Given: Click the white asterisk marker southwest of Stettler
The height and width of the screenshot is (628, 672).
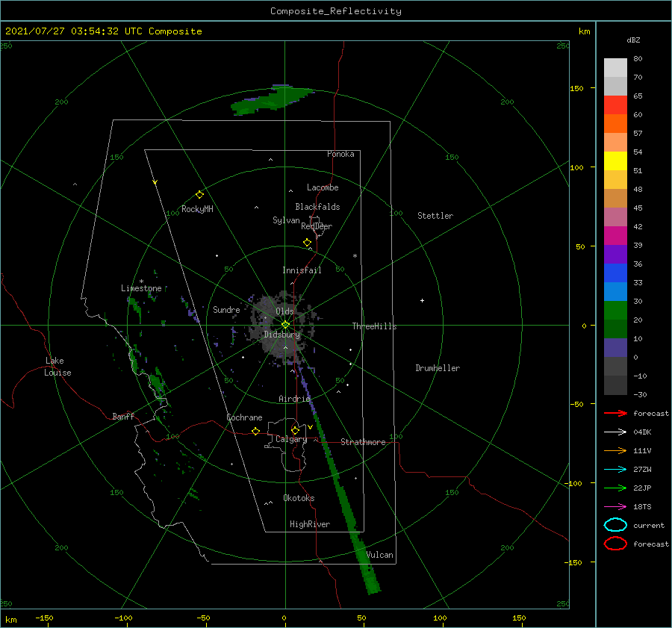Looking at the screenshot, I should coord(355,256).
